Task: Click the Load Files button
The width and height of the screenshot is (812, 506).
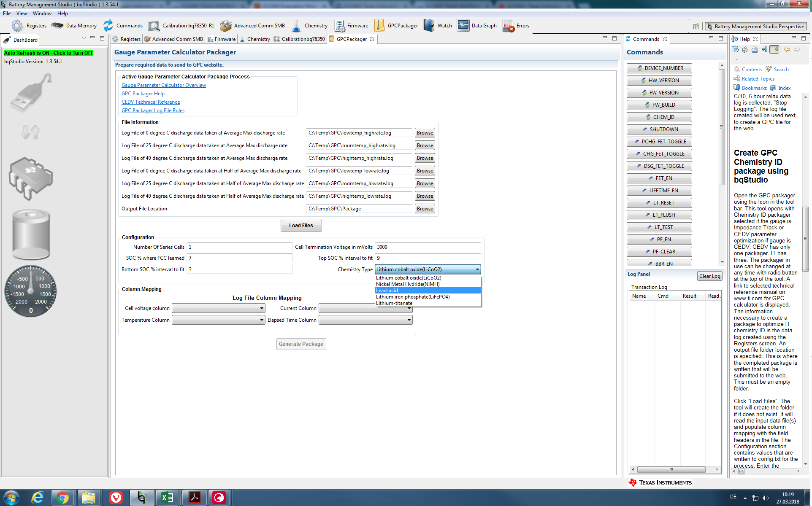Action: click(x=301, y=226)
